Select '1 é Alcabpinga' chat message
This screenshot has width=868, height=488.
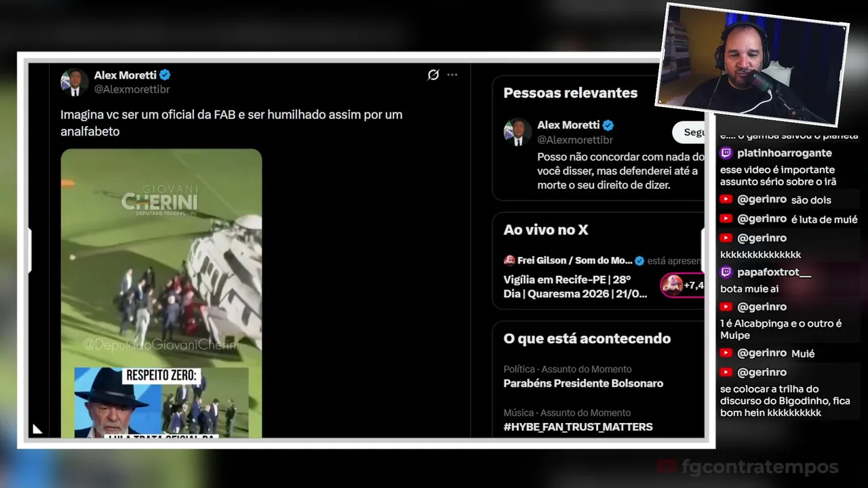pyautogui.click(x=781, y=329)
